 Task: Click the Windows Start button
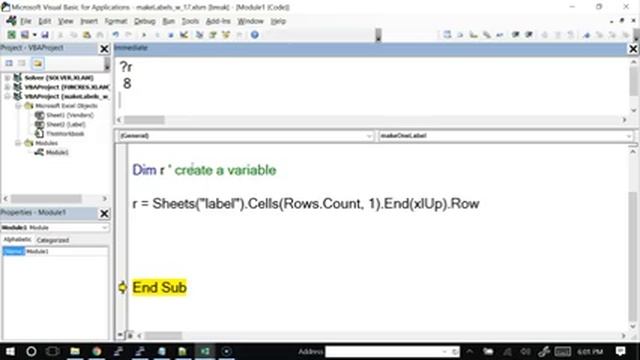point(10,351)
